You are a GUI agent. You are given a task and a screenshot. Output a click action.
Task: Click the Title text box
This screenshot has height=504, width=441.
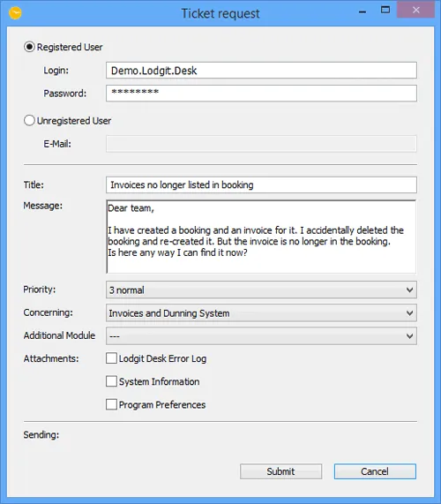[261, 184]
